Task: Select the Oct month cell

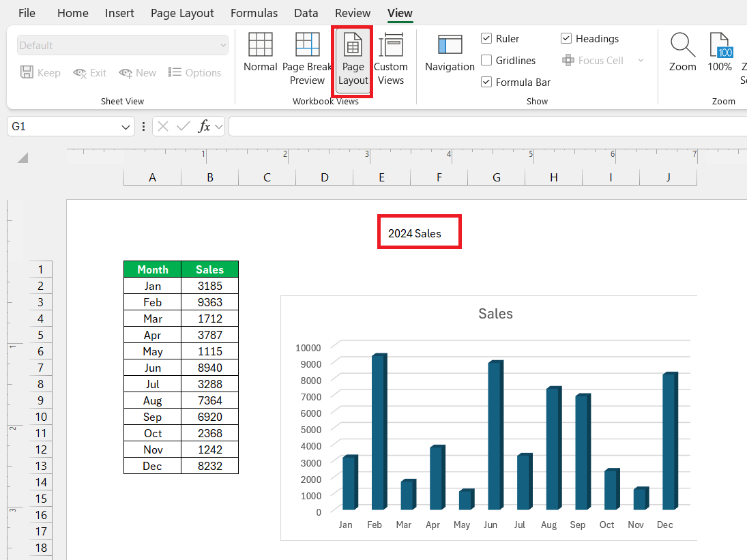Action: click(152, 433)
